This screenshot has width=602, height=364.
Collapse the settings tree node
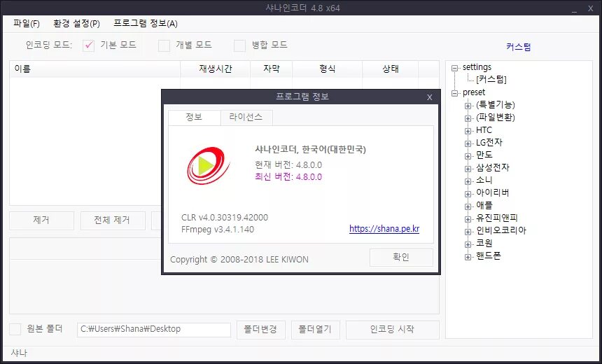click(x=455, y=68)
